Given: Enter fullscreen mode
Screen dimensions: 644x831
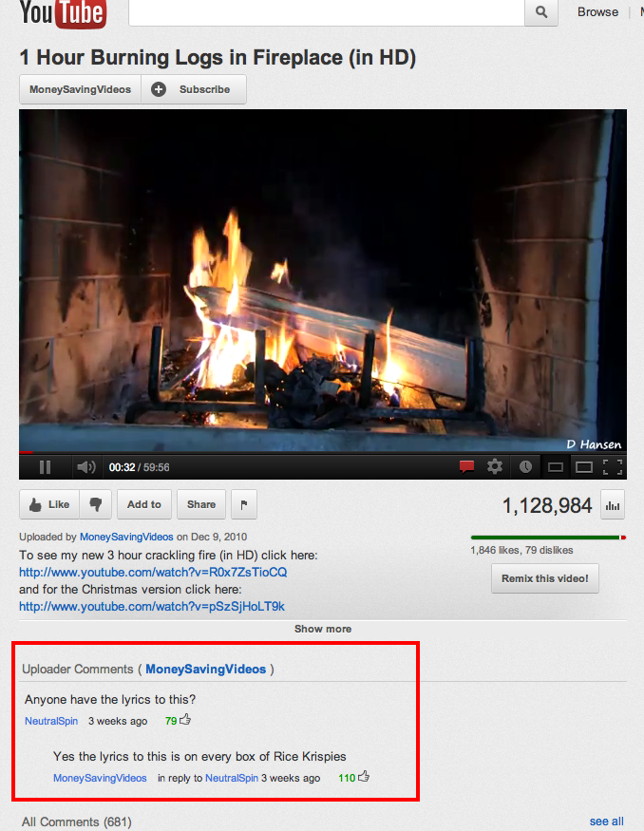Looking at the screenshot, I should pyautogui.click(x=613, y=467).
